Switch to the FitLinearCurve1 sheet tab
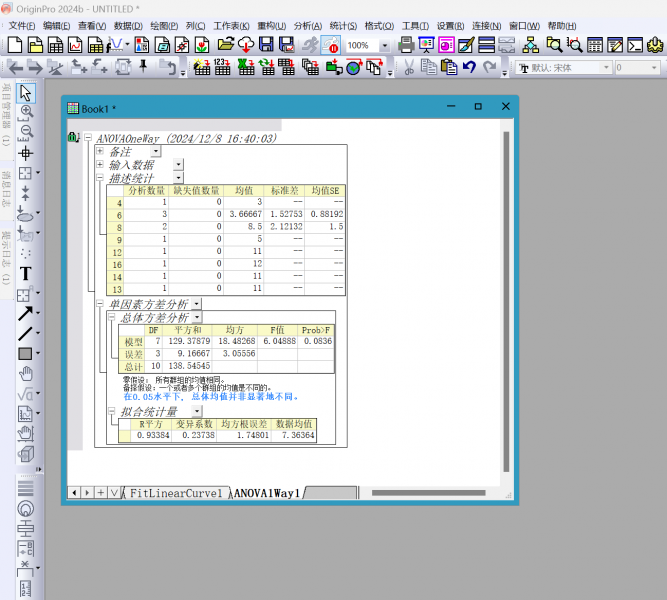The height and width of the screenshot is (600, 667). click(176, 493)
